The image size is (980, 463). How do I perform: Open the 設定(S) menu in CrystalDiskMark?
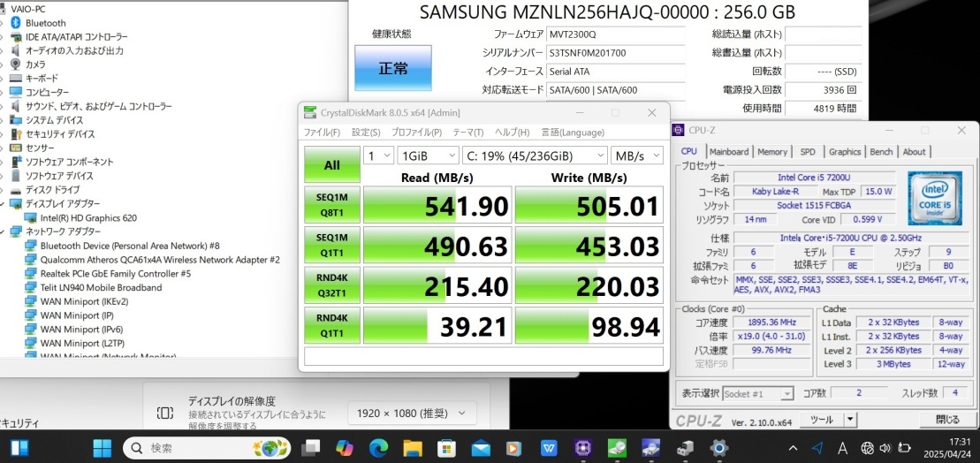coord(366,133)
